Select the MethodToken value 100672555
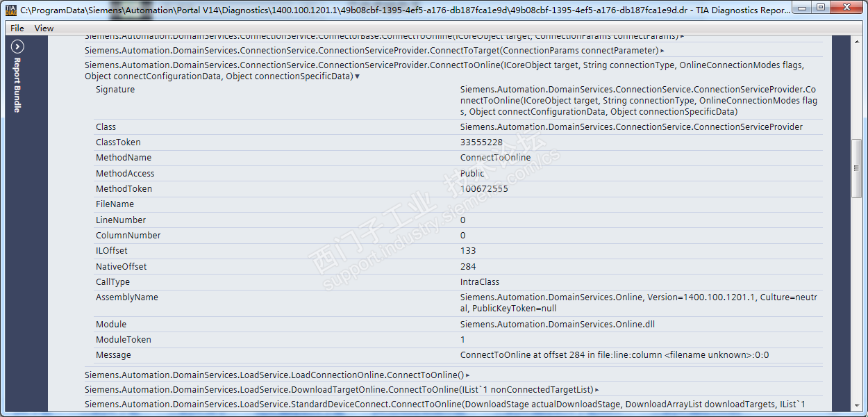Viewport: 868px width, 417px height. (484, 189)
